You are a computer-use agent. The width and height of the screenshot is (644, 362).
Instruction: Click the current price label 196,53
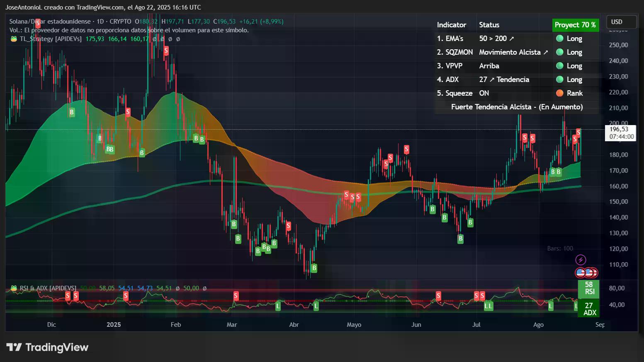pos(619,130)
